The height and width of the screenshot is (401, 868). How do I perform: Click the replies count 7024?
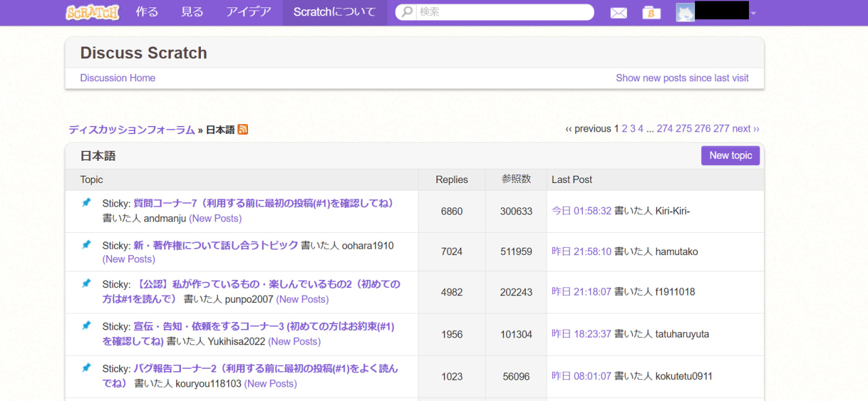(x=452, y=251)
